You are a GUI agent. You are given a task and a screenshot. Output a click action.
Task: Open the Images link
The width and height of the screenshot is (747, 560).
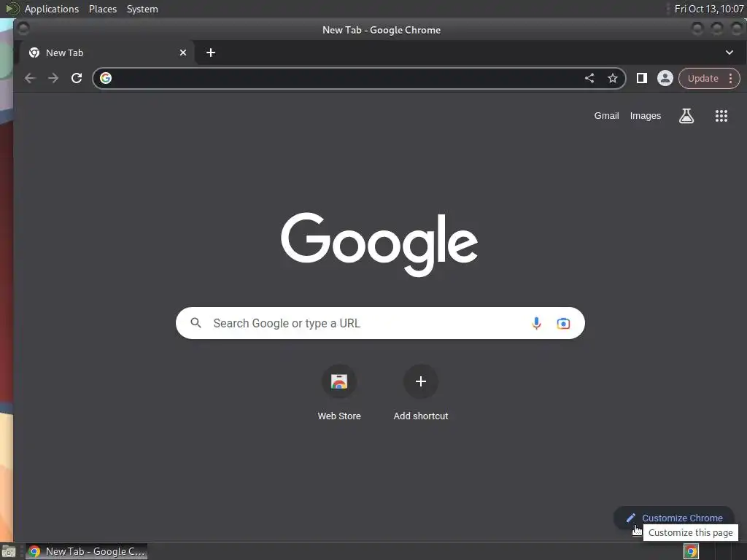tap(646, 116)
